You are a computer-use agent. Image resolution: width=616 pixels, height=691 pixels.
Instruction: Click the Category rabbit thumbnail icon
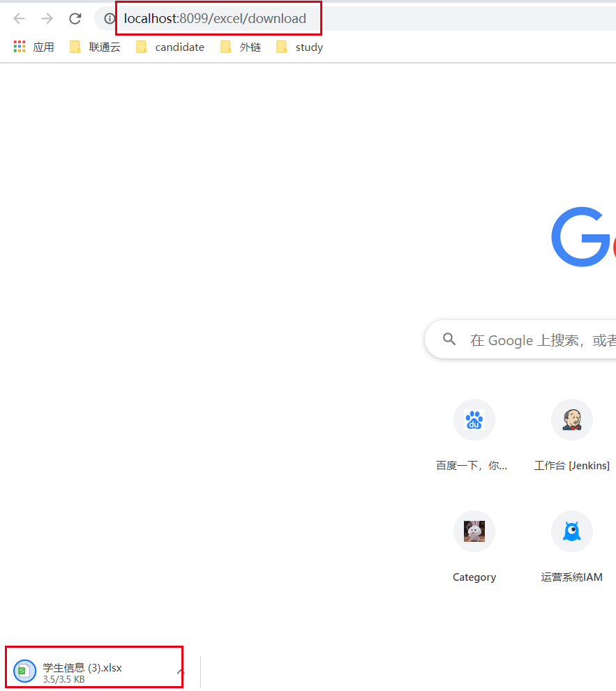(474, 531)
